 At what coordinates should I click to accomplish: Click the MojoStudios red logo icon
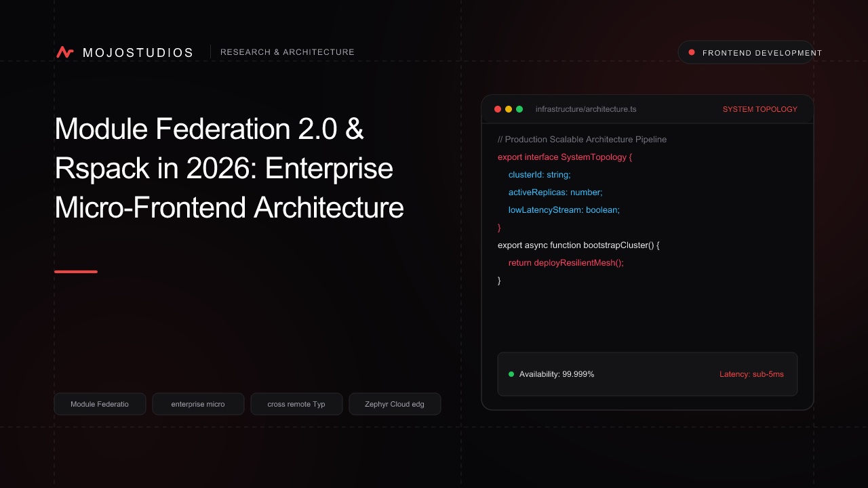[65, 52]
